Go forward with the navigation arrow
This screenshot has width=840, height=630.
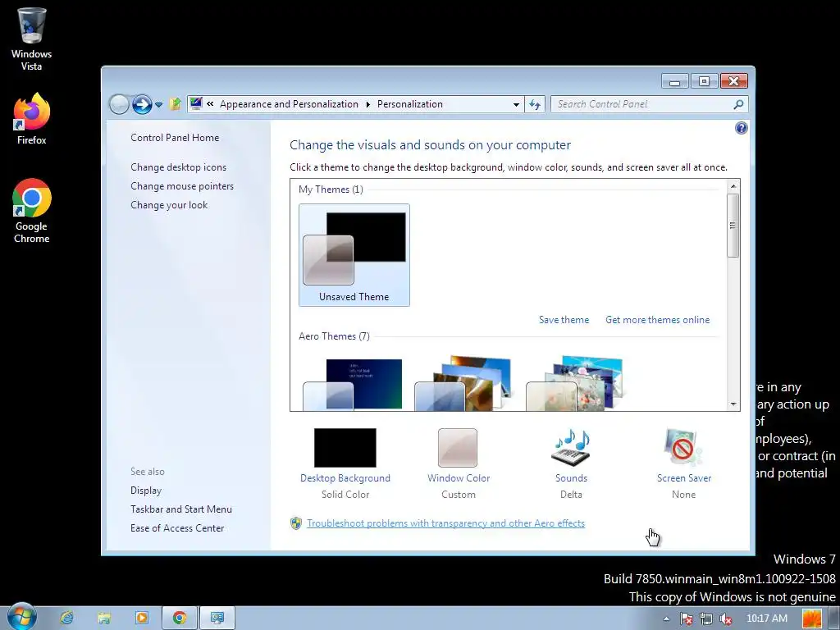tap(142, 104)
